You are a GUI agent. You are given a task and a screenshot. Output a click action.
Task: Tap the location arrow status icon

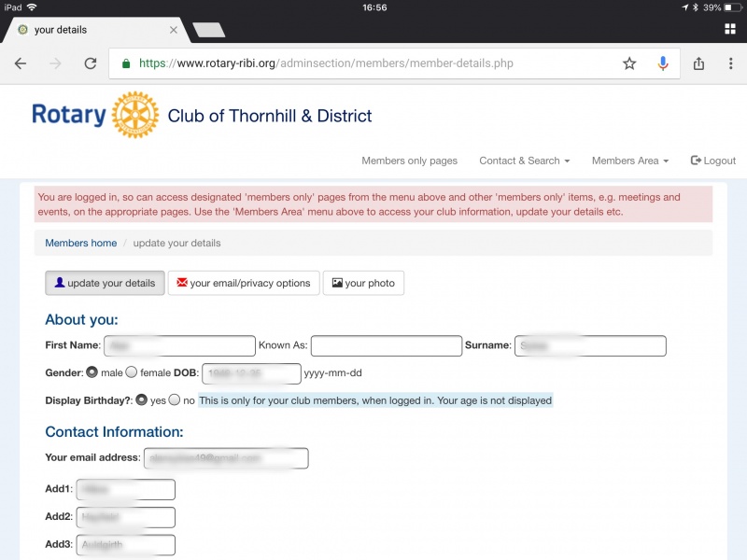pyautogui.click(x=684, y=7)
